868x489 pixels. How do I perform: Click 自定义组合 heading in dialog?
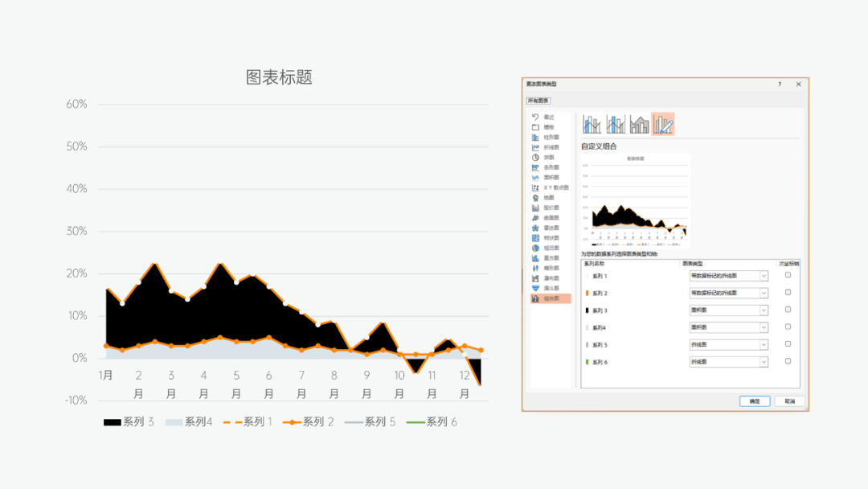(599, 146)
